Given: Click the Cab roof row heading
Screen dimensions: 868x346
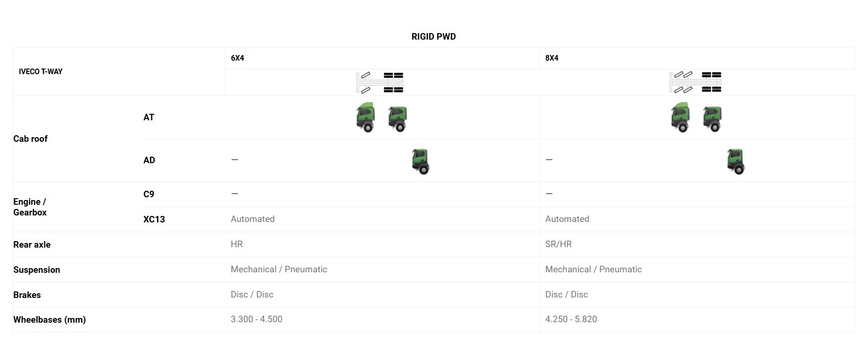Looking at the screenshot, I should [30, 138].
